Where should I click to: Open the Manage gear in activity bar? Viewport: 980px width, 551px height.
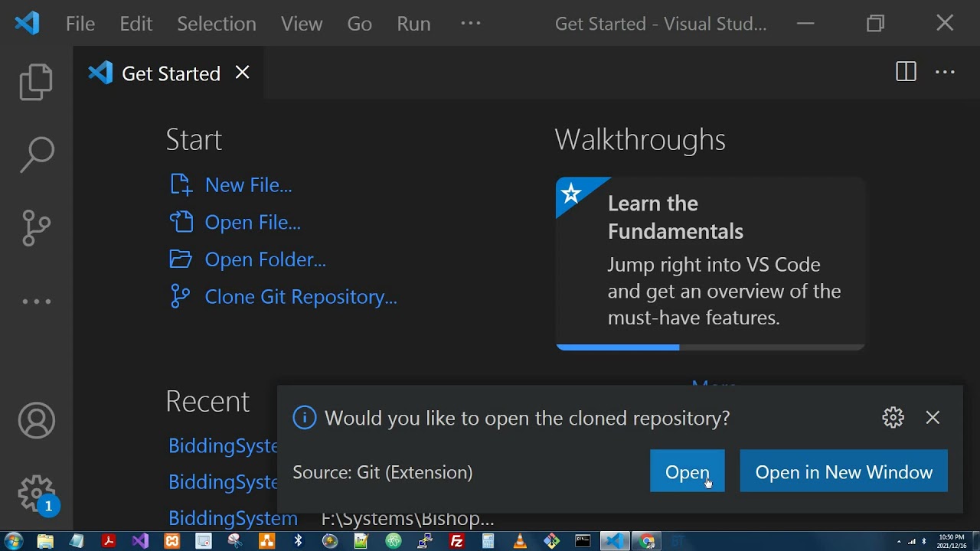point(36,493)
